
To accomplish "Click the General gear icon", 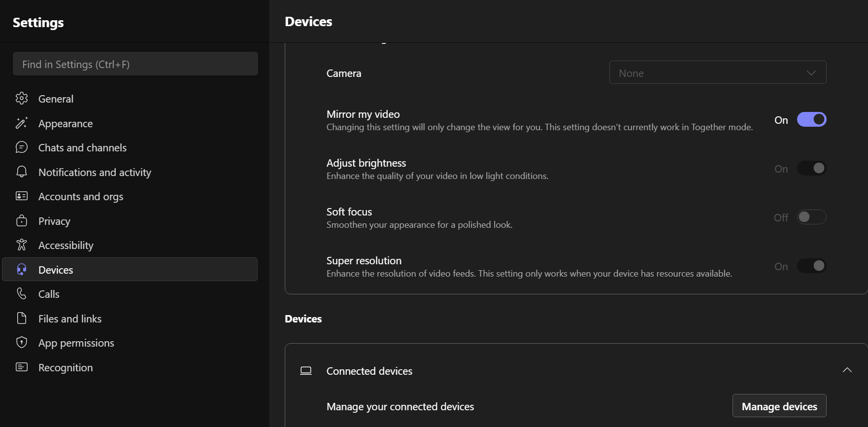I will pyautogui.click(x=22, y=99).
